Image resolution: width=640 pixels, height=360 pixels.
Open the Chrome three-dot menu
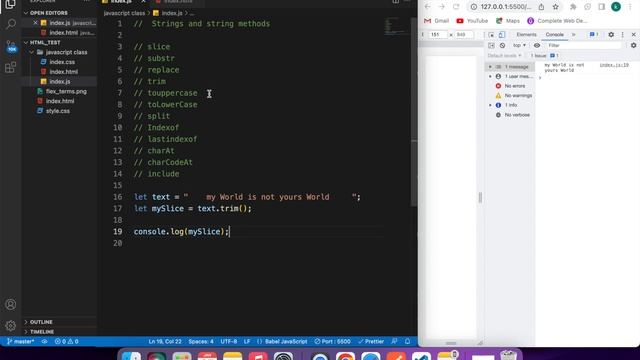pyautogui.click(x=630, y=7)
